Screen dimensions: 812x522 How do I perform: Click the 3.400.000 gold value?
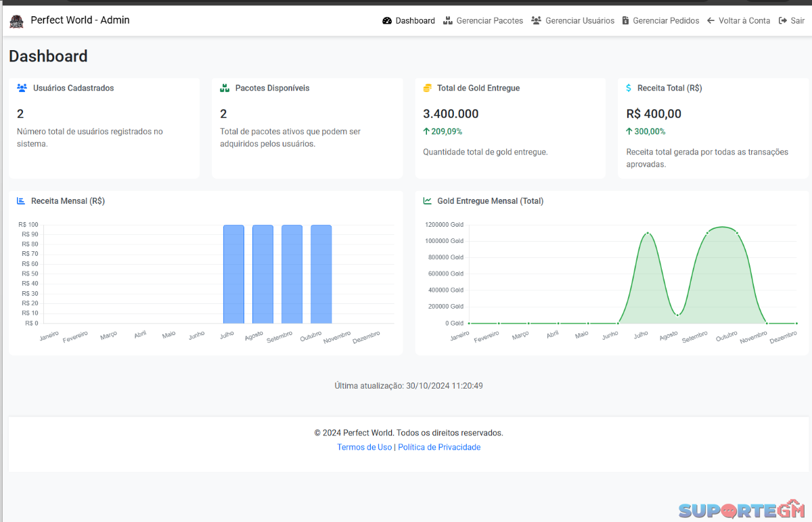click(451, 114)
